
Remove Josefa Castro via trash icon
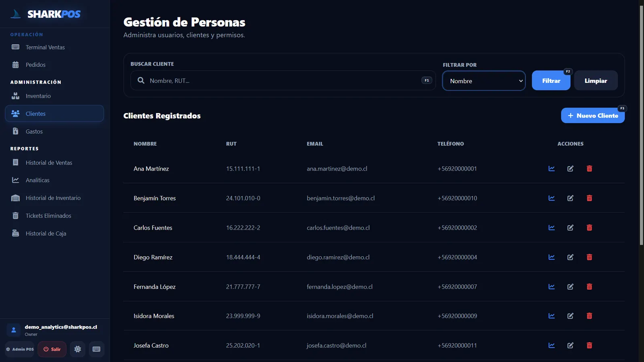click(x=589, y=346)
